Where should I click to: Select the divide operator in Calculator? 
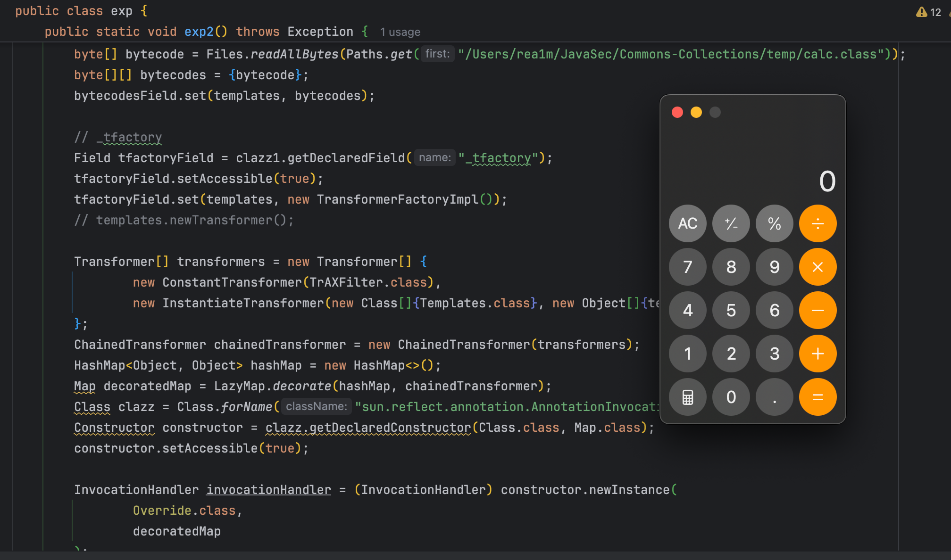coord(818,223)
